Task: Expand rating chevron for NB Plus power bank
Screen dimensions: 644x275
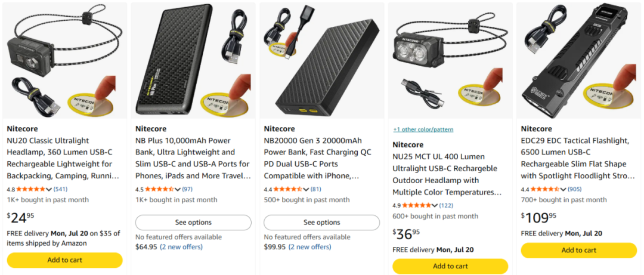Action: tap(178, 190)
